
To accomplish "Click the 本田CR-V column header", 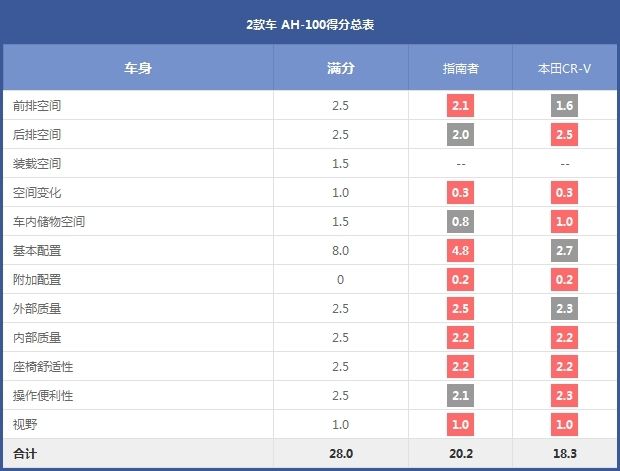I will coord(564,68).
